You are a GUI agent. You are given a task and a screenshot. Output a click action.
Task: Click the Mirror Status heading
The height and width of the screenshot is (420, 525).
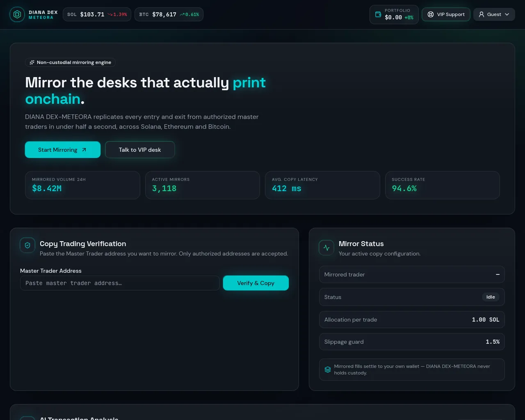[361, 244]
